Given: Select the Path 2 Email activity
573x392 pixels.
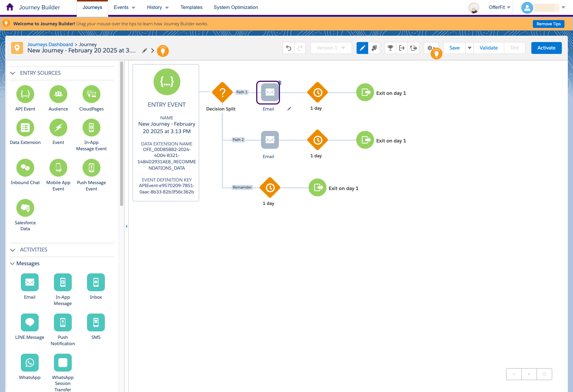Looking at the screenshot, I should [270, 140].
